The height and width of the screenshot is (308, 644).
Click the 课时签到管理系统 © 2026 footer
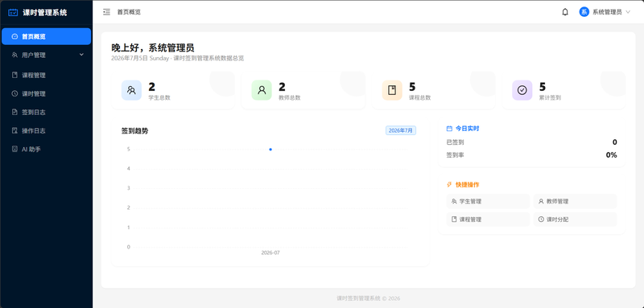[x=368, y=298]
